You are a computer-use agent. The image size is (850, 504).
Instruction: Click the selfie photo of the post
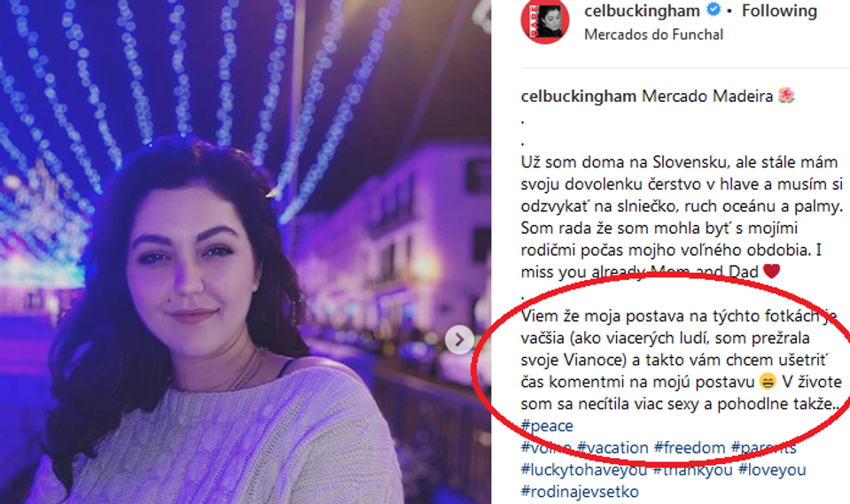click(x=246, y=252)
